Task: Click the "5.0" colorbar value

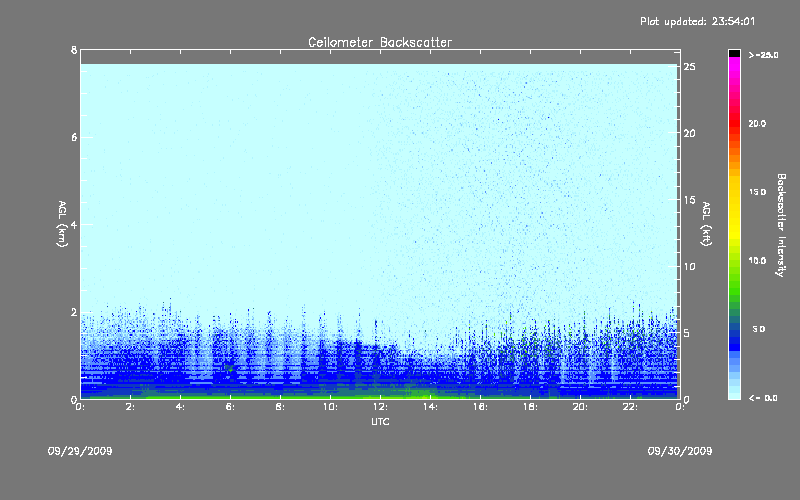Action: (x=759, y=329)
